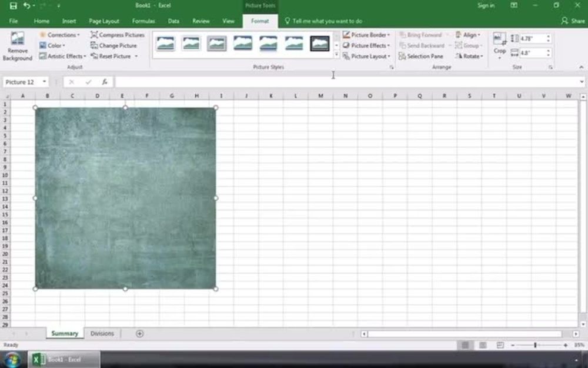
Task: Switch to the Home tab
Action: pyautogui.click(x=42, y=21)
